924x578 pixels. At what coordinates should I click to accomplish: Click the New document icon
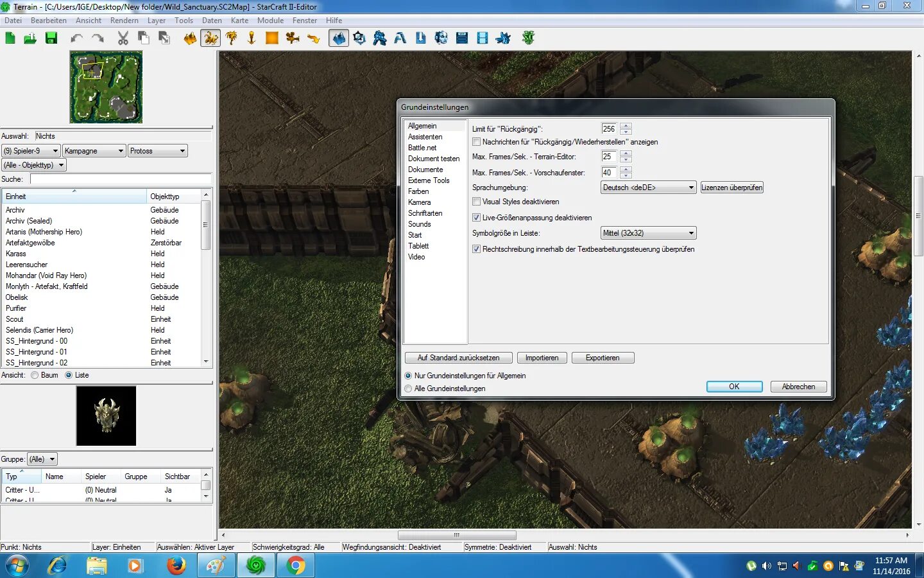coord(10,39)
